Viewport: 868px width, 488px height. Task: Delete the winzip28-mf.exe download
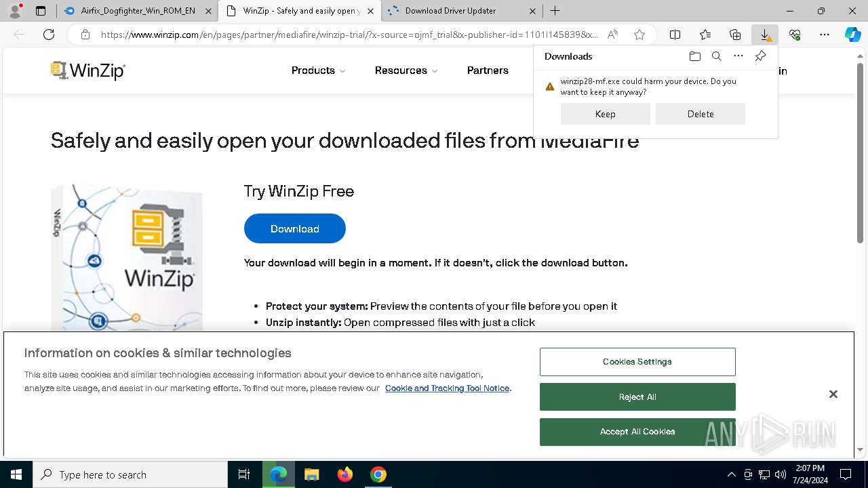point(701,114)
